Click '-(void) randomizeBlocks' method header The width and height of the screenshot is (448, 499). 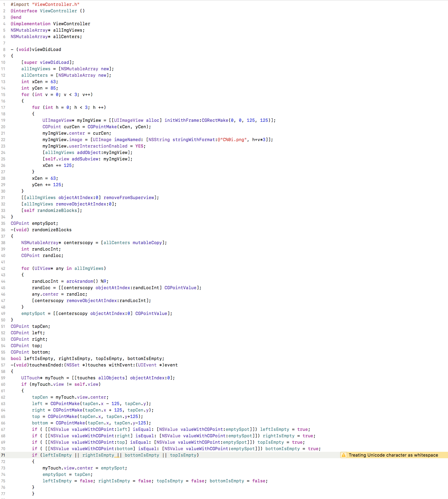(41, 230)
